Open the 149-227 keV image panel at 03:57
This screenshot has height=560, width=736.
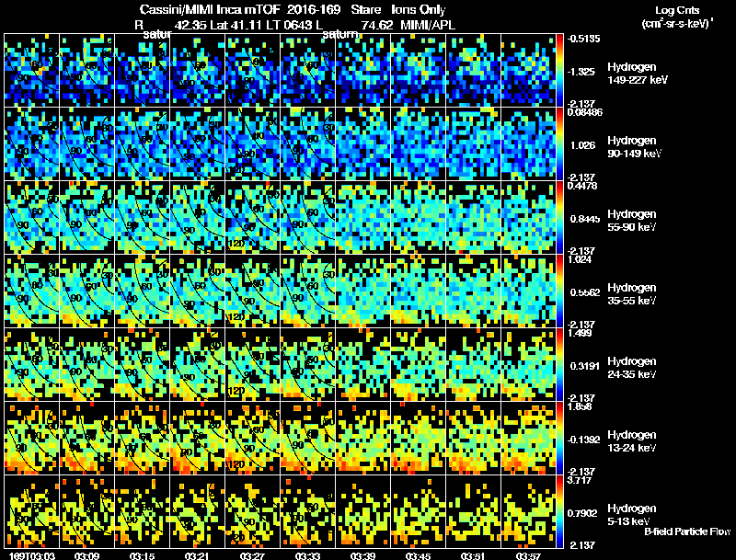point(528,70)
